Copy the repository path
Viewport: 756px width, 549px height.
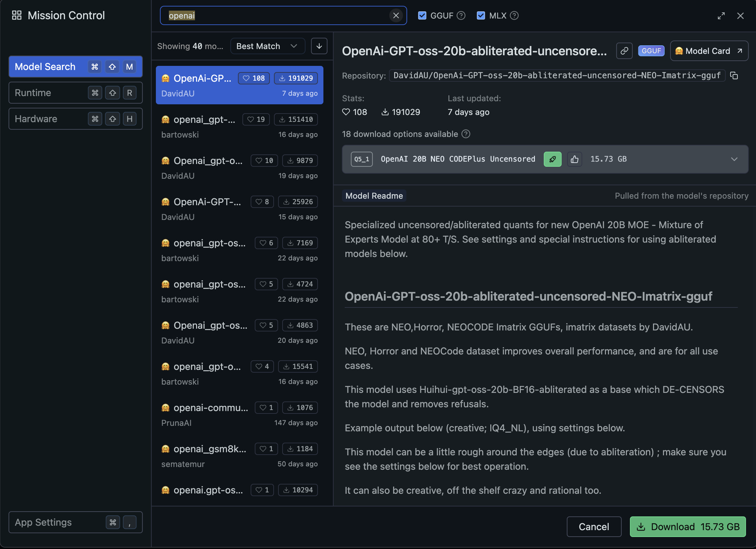[734, 75]
